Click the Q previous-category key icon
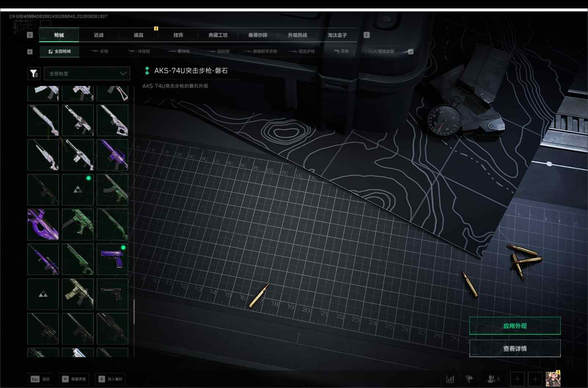588x388 pixels. [x=30, y=35]
